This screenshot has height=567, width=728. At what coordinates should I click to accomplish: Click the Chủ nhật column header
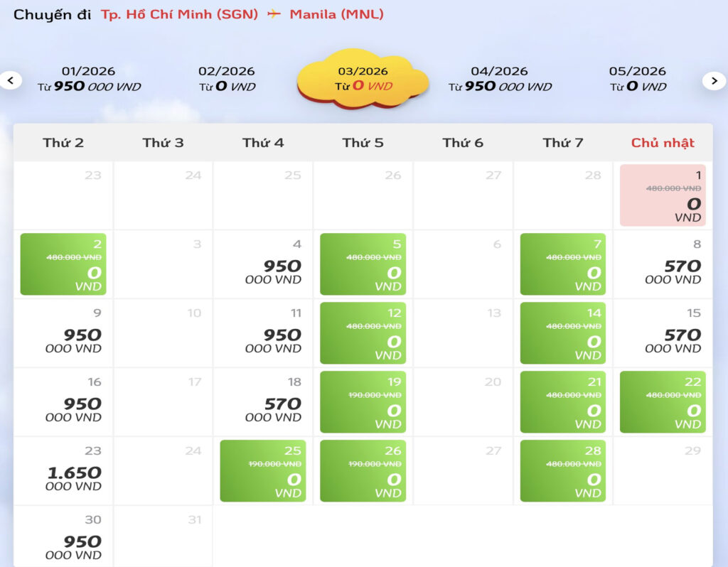[663, 143]
